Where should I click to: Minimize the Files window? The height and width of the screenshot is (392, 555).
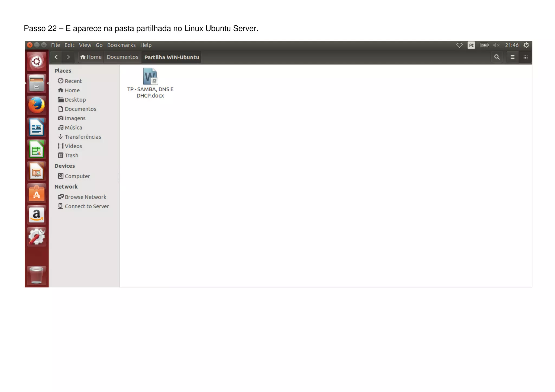click(x=37, y=45)
